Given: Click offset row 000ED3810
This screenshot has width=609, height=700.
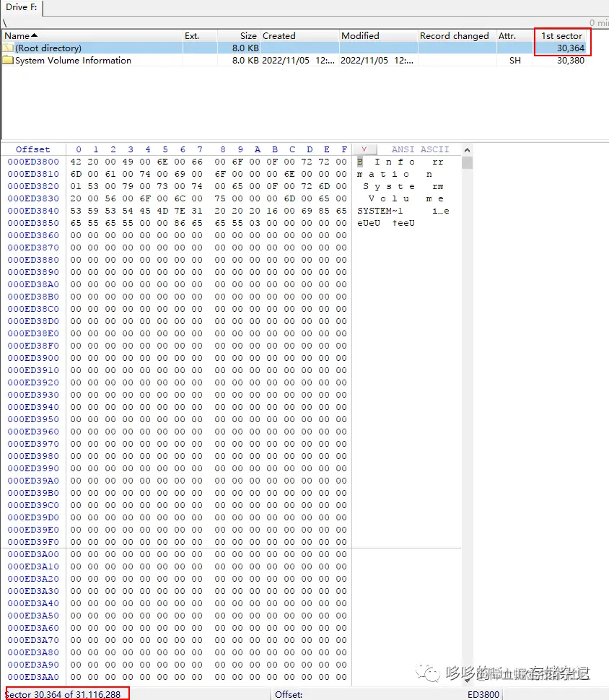Looking at the screenshot, I should [x=33, y=174].
